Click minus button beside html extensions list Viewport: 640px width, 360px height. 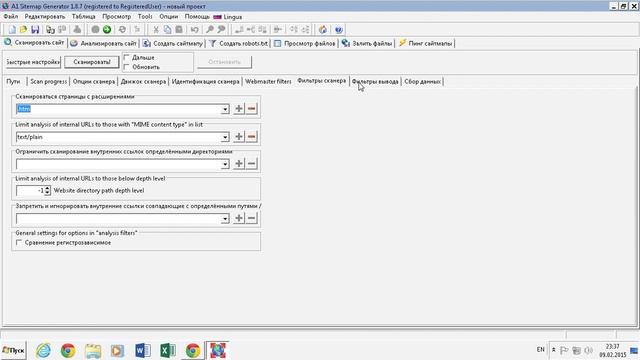click(x=252, y=109)
